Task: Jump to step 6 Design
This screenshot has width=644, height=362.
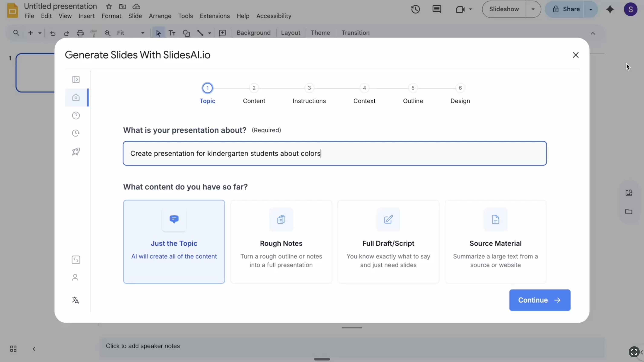Action: (x=460, y=88)
